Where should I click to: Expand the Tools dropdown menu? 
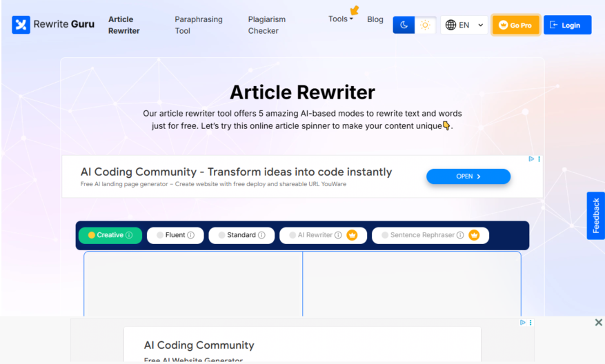(340, 19)
